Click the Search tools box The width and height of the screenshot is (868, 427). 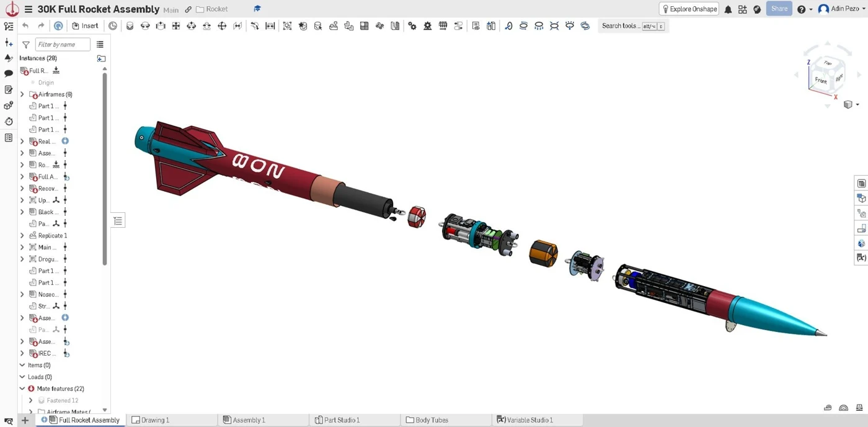(633, 26)
